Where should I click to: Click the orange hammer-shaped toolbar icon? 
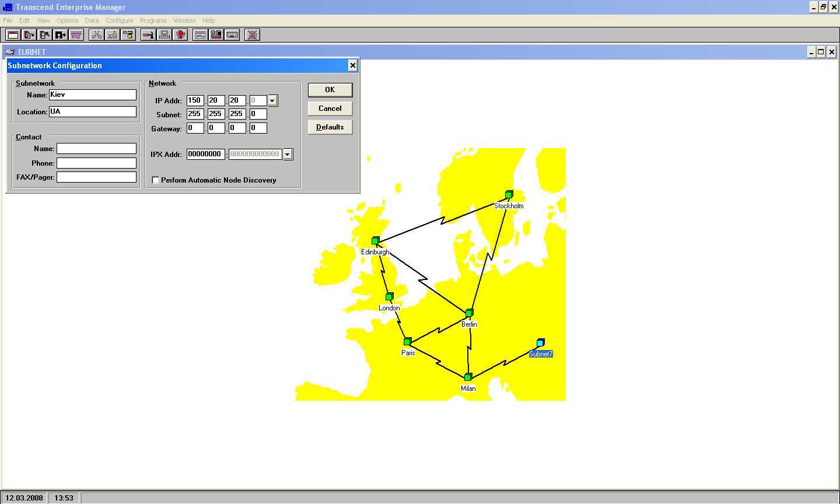pos(148,35)
